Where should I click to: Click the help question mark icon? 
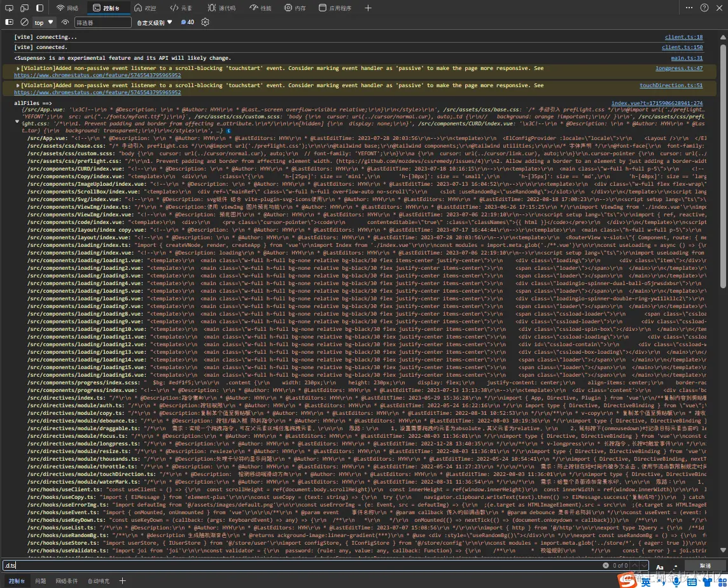coord(704,8)
